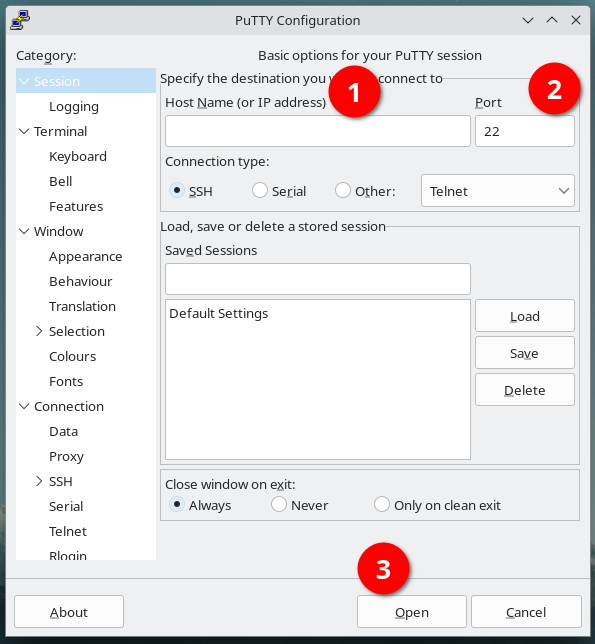Maximize the PuTTY Configuration window
Image resolution: width=595 pixels, height=644 pixels.
pos(552,20)
